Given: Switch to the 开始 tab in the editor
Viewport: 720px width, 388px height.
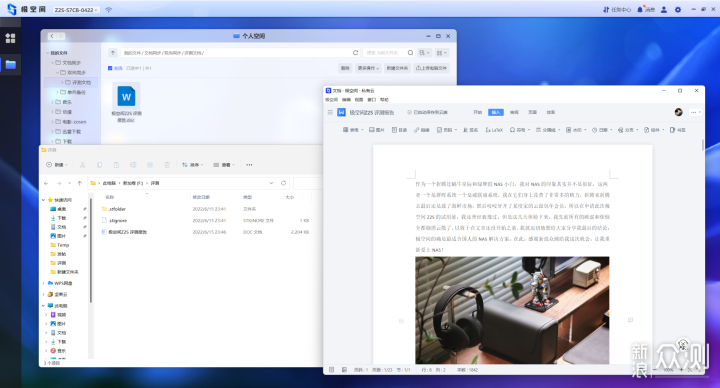Looking at the screenshot, I should pyautogui.click(x=478, y=112).
